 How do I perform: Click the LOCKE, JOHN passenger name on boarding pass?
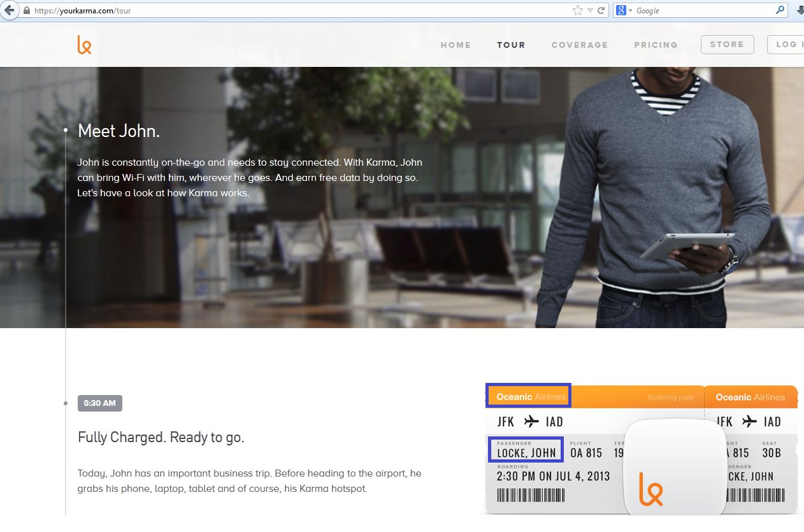526,453
